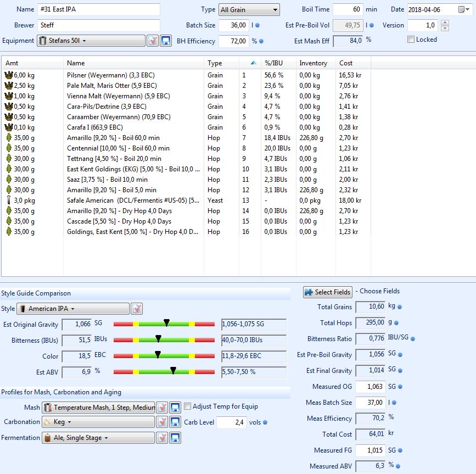Image resolution: width=476 pixels, height=474 pixels.
Task: Click the blue dot next to Measured OG
Action: click(400, 387)
